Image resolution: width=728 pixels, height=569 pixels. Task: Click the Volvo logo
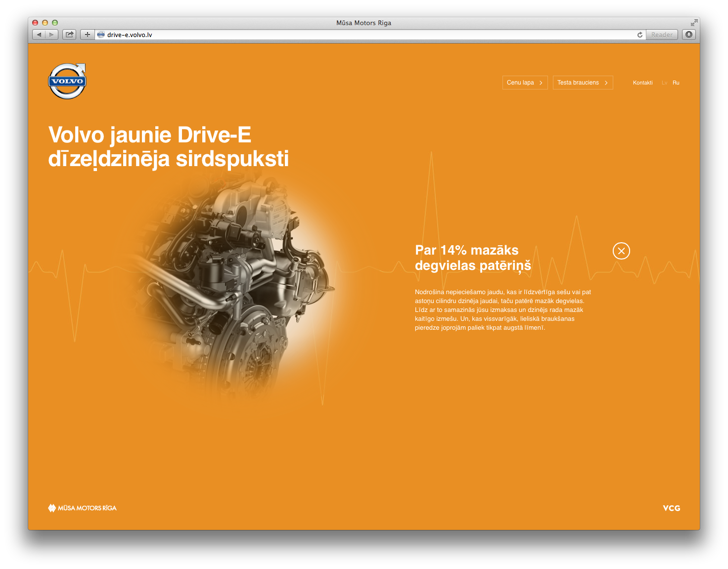pos(67,81)
